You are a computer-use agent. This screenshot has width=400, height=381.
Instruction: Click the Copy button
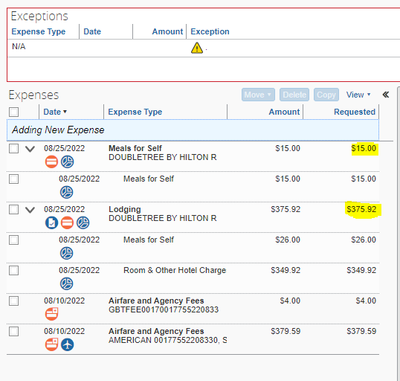(326, 95)
